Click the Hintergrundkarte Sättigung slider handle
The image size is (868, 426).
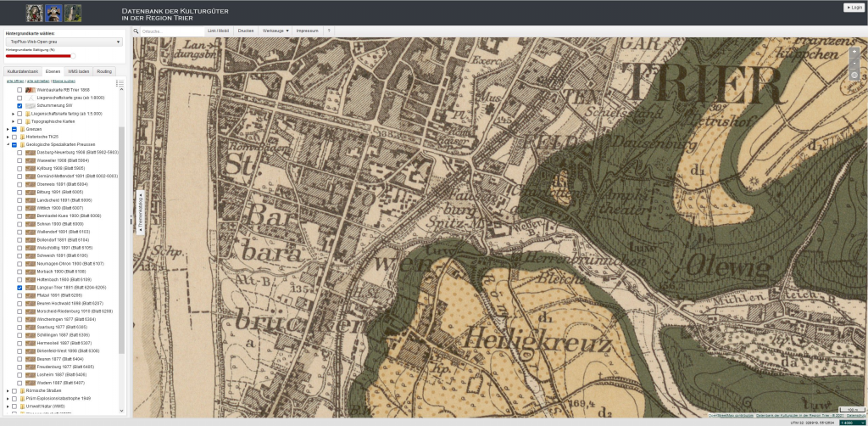(x=73, y=55)
